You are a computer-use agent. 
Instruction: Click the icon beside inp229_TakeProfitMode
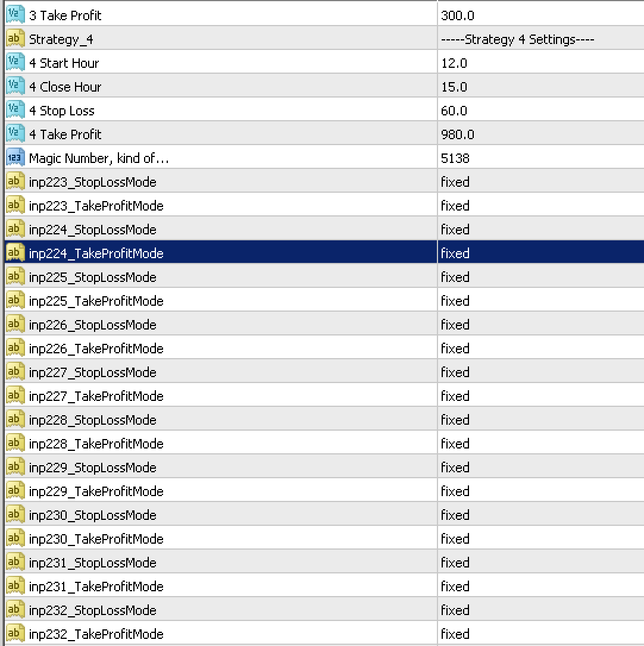[15, 491]
